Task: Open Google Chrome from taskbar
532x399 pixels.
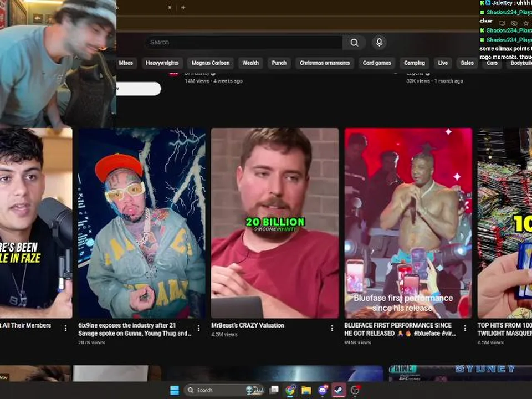Action: pyautogui.click(x=290, y=390)
